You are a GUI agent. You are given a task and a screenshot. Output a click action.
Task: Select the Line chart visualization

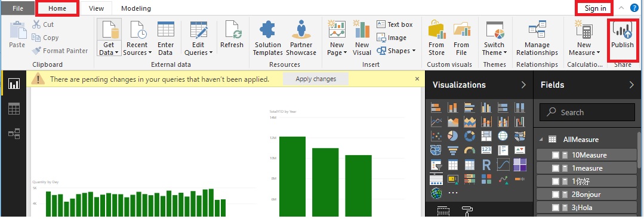click(436, 122)
